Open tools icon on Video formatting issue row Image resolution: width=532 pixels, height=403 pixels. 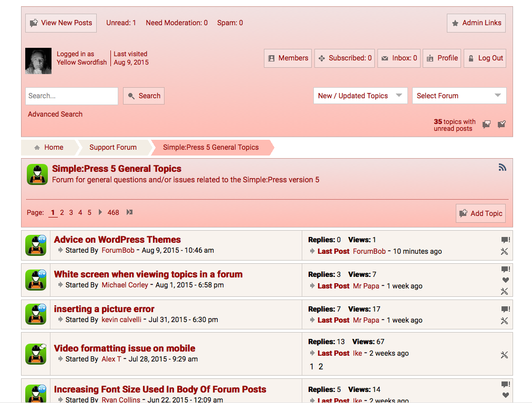(505, 355)
